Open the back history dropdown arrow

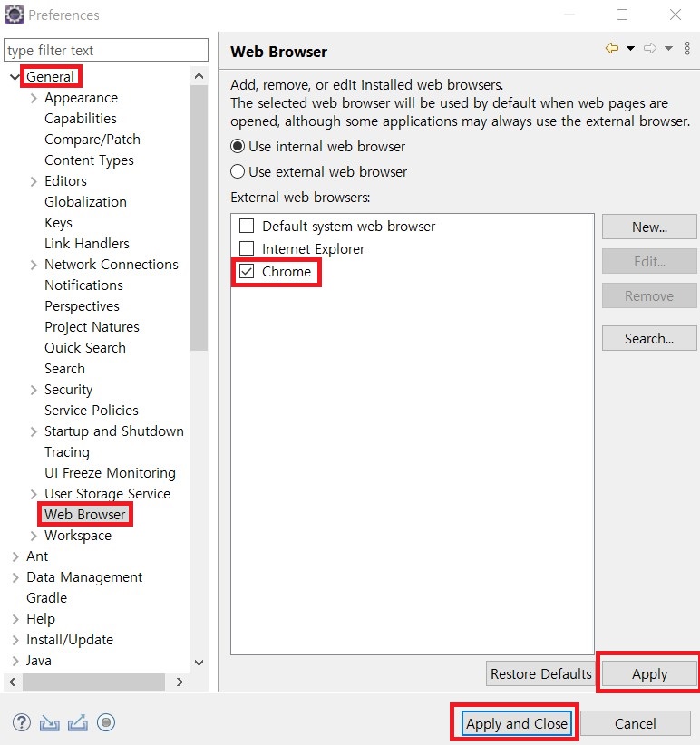pos(630,48)
